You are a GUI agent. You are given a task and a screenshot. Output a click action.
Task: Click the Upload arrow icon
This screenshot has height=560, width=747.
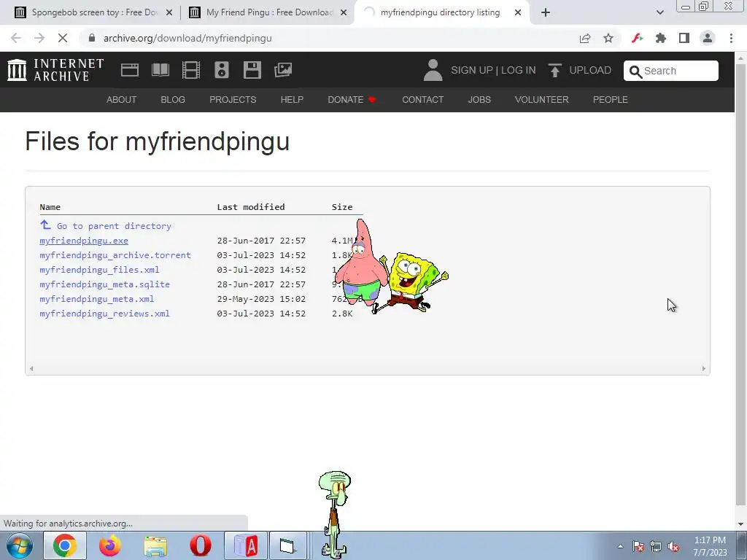(x=554, y=70)
